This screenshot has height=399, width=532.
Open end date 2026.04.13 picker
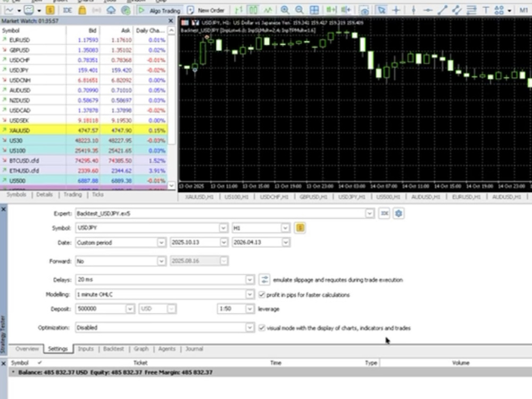[x=286, y=243]
